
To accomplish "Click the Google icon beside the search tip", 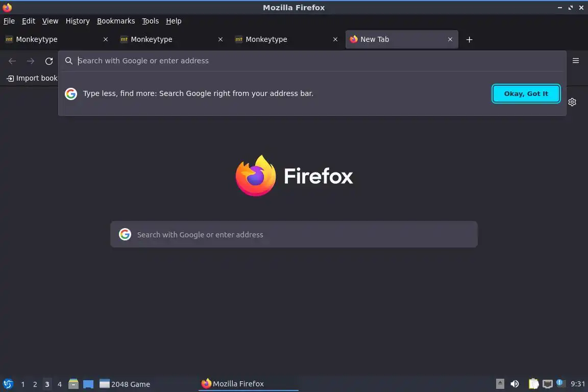I will tap(71, 94).
